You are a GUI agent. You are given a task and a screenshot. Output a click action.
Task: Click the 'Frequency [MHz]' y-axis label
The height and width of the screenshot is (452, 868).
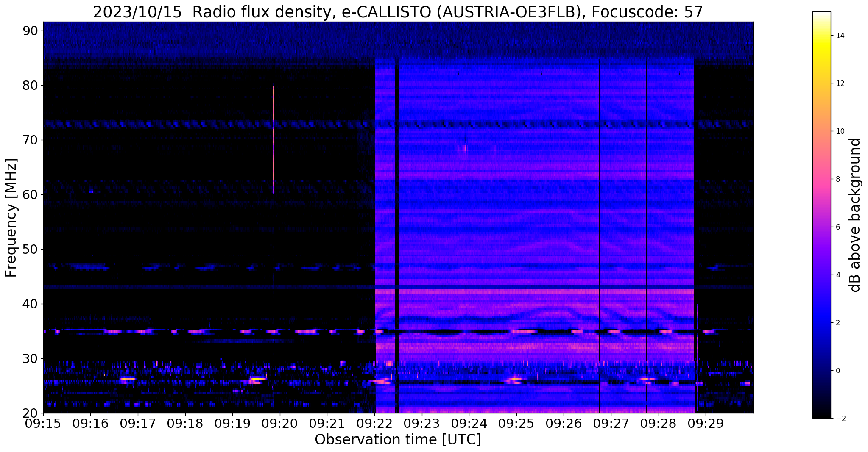(11, 218)
